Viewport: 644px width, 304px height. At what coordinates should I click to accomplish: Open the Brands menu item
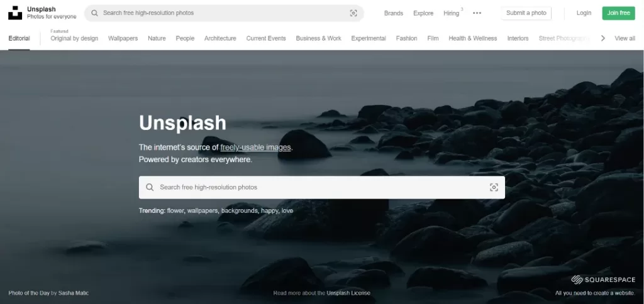coord(394,13)
